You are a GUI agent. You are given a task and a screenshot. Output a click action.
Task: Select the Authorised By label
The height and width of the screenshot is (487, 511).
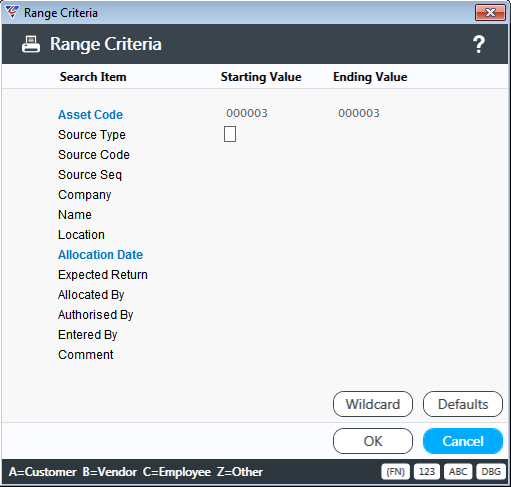click(96, 315)
